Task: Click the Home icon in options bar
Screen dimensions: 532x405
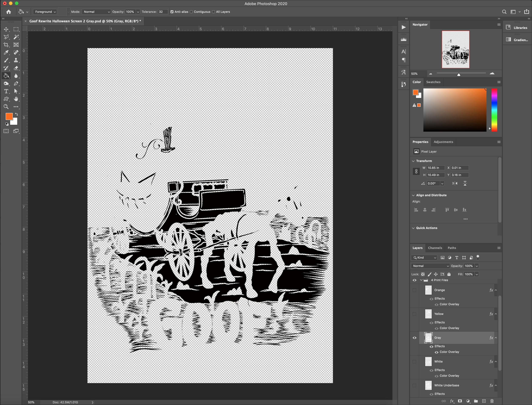Action: pyautogui.click(x=9, y=12)
